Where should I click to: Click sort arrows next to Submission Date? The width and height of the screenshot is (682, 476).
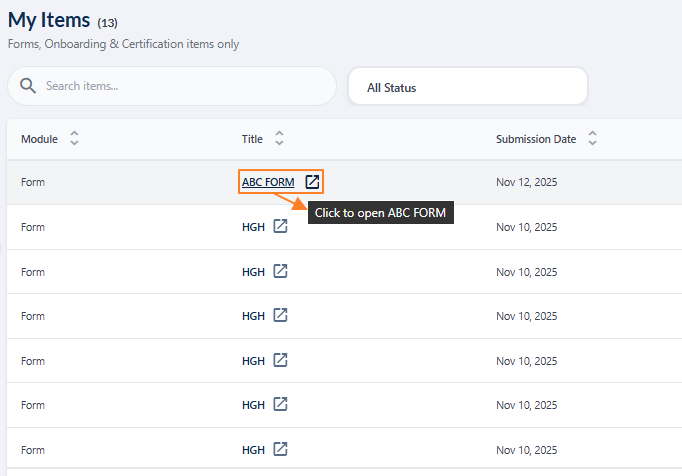tap(592, 139)
